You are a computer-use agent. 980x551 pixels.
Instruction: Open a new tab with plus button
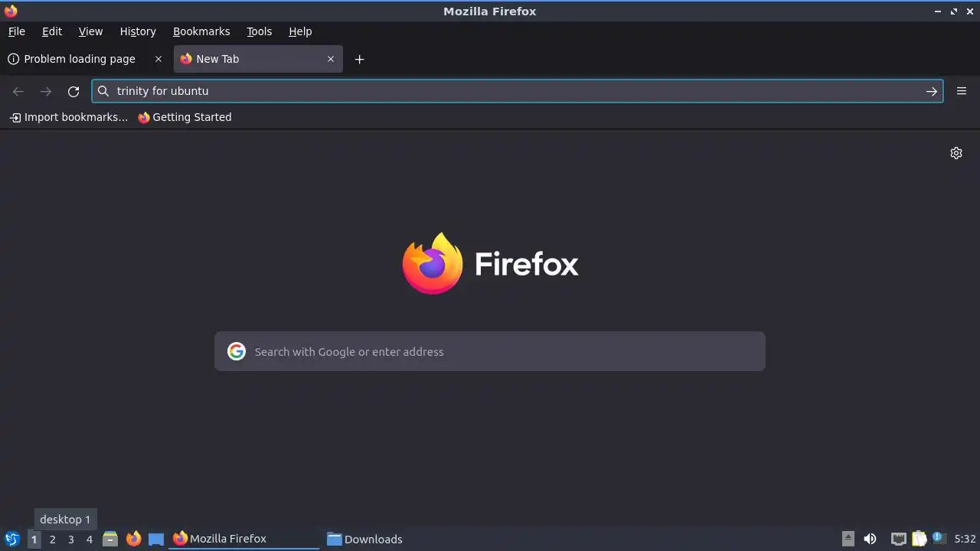(359, 59)
